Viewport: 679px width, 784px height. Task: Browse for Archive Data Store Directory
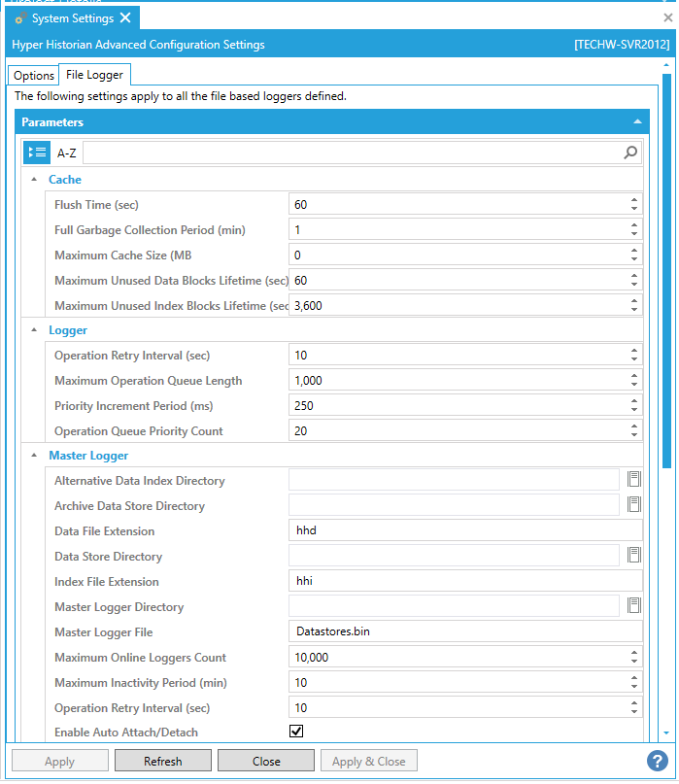pos(633,504)
